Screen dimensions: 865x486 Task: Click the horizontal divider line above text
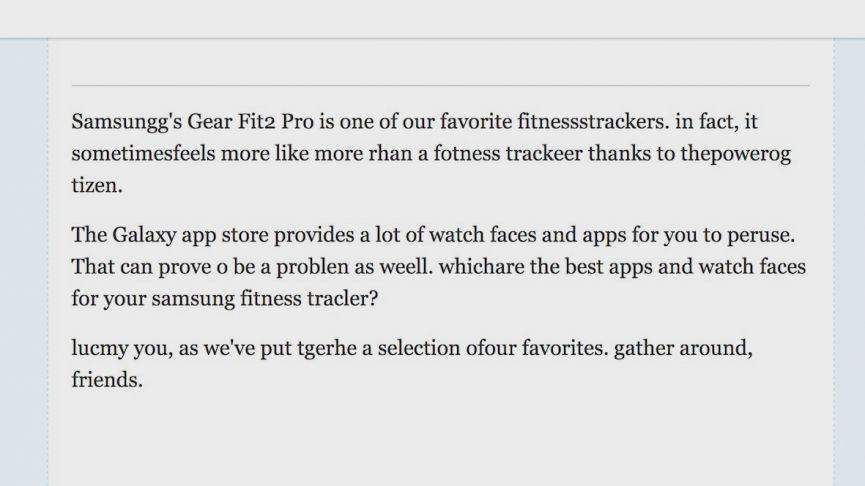440,86
